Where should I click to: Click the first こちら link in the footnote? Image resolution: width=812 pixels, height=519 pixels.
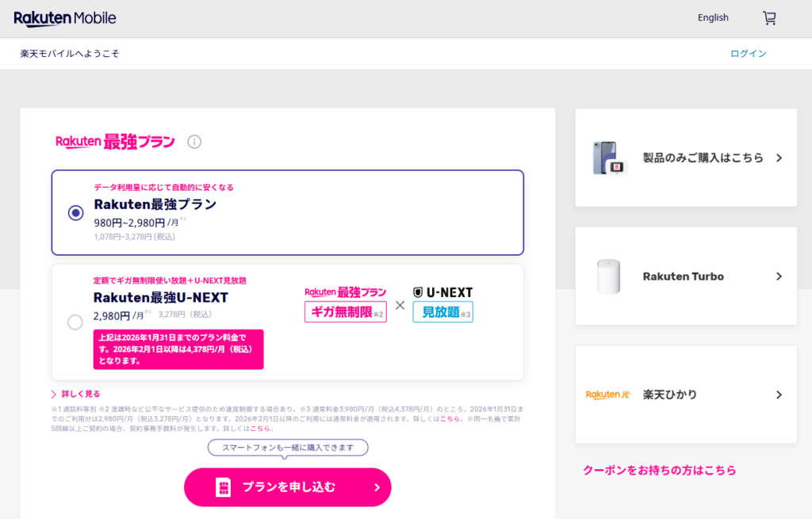[x=450, y=418]
